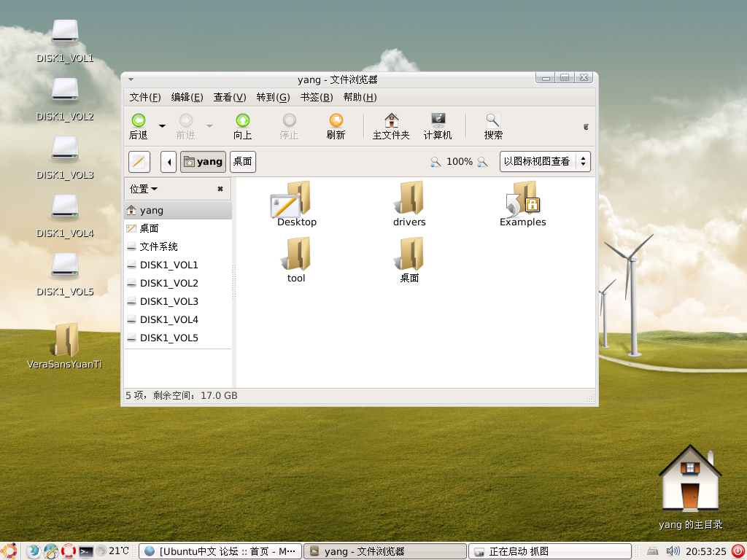Close the side pane with the x
747x560 pixels.
pos(220,189)
